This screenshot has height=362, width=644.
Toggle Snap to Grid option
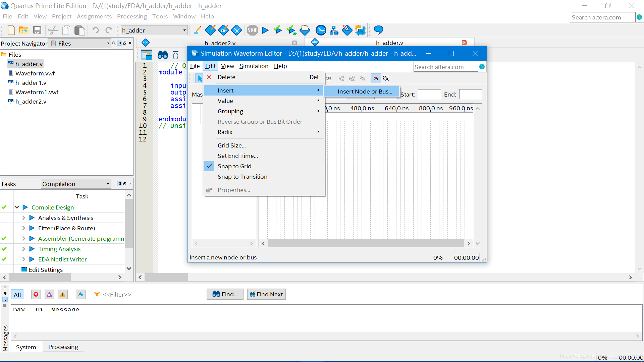[x=234, y=166]
